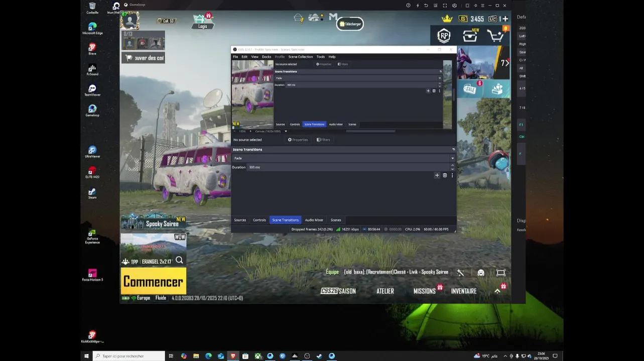Switch to the Sources tab in the bottom dock

(240, 220)
